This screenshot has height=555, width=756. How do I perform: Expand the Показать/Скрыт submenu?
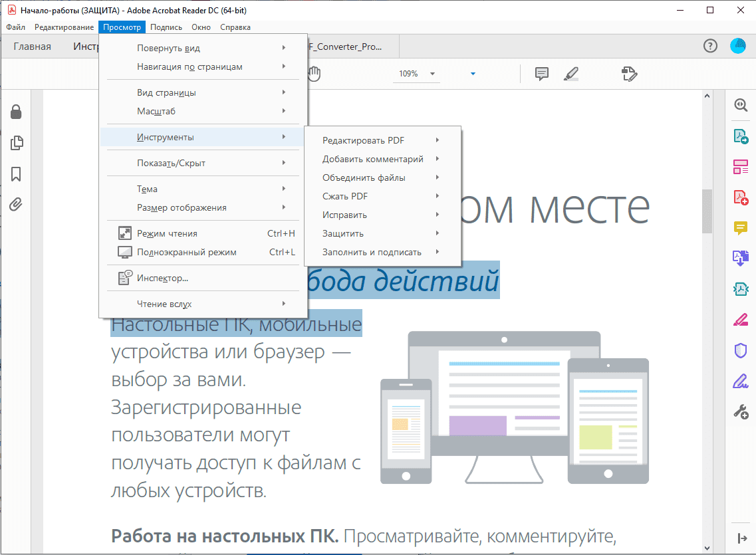click(x=203, y=163)
